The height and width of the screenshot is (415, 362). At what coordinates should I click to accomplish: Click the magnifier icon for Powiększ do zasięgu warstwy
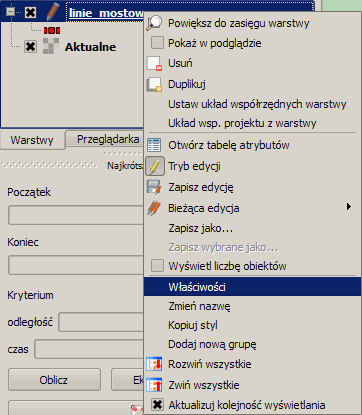pos(154,23)
